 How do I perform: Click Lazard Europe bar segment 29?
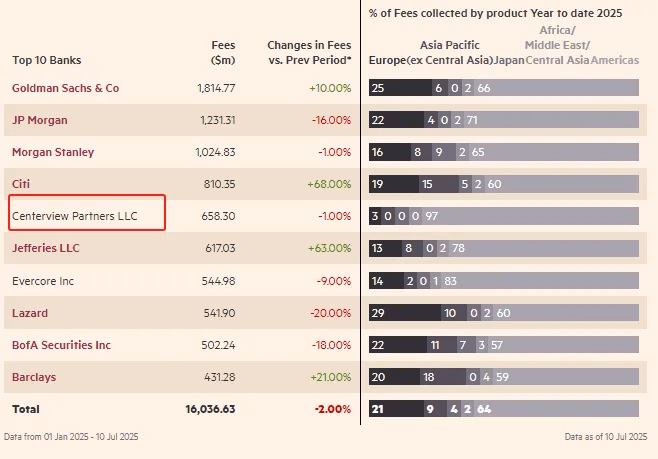tap(405, 313)
